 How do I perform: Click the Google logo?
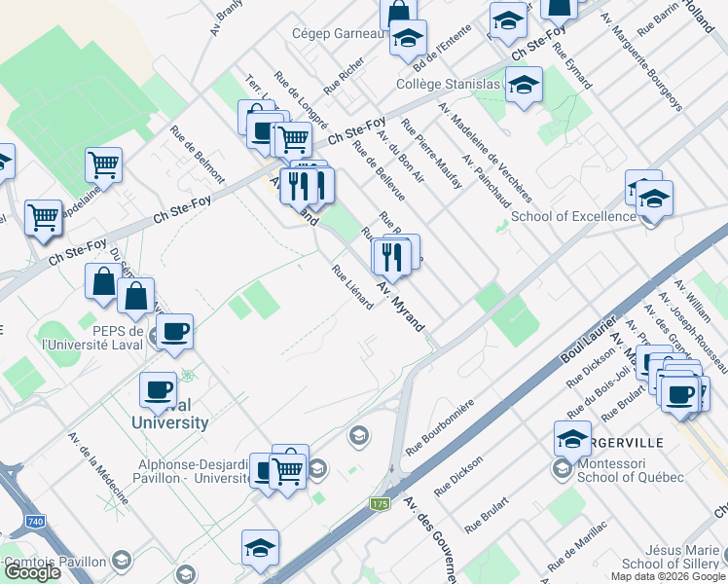pyautogui.click(x=32, y=573)
